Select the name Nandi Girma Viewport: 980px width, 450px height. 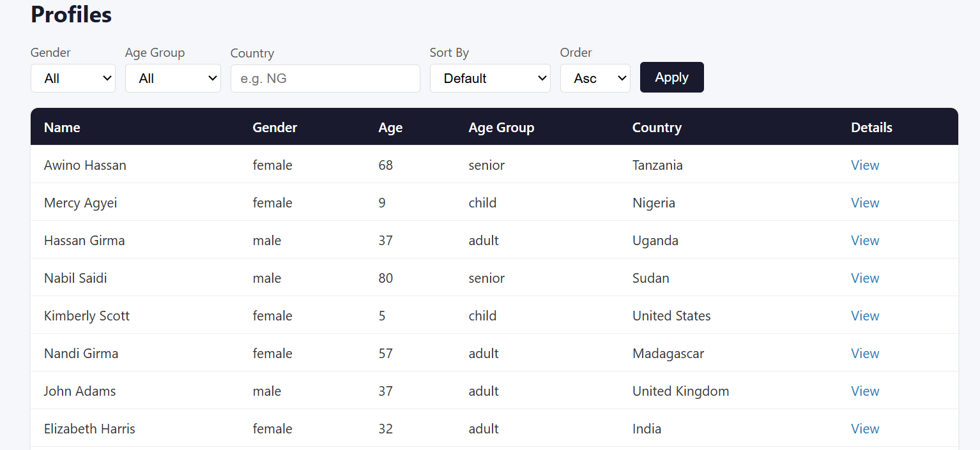click(x=81, y=354)
